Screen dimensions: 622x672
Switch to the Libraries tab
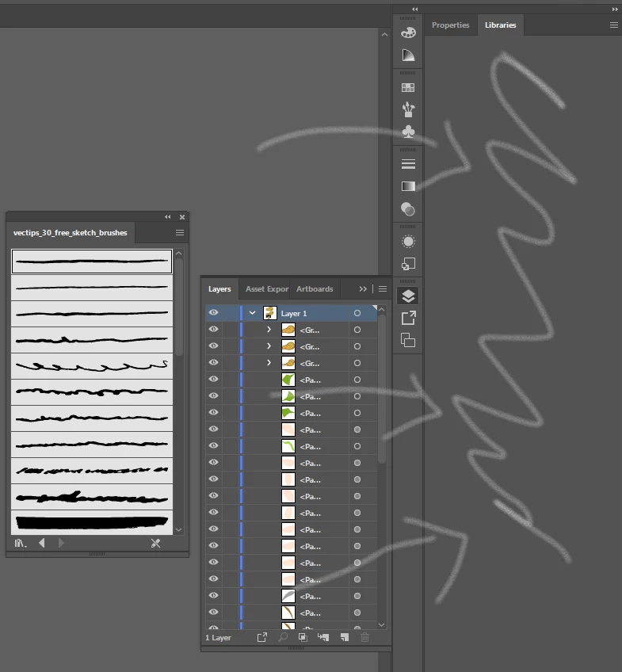pos(500,25)
